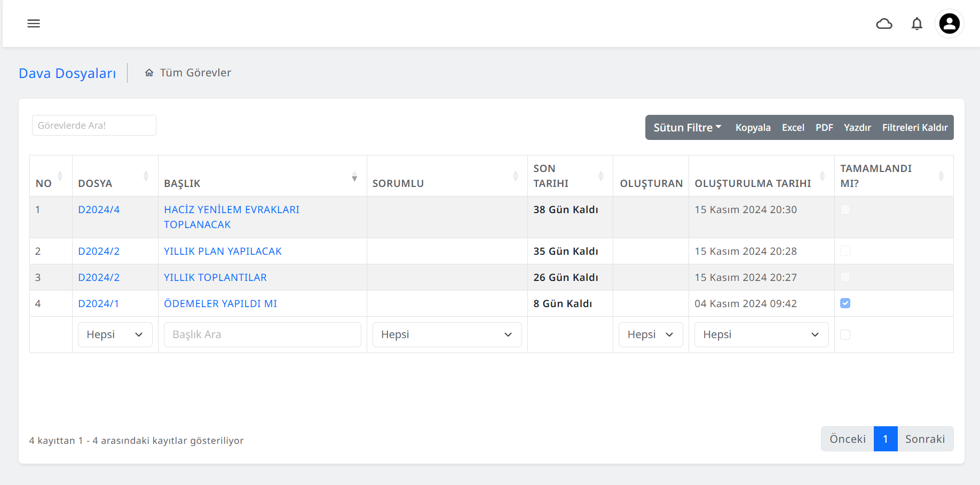Viewport: 980px width, 485px height.
Task: Click the Görevlerde Ara search field
Action: coord(94,126)
